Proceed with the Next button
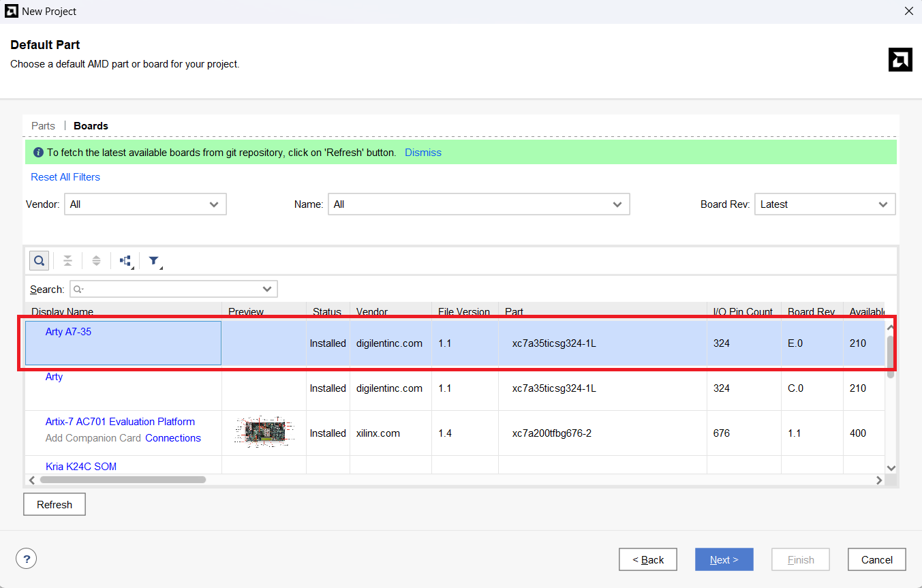922x588 pixels. 724,559
